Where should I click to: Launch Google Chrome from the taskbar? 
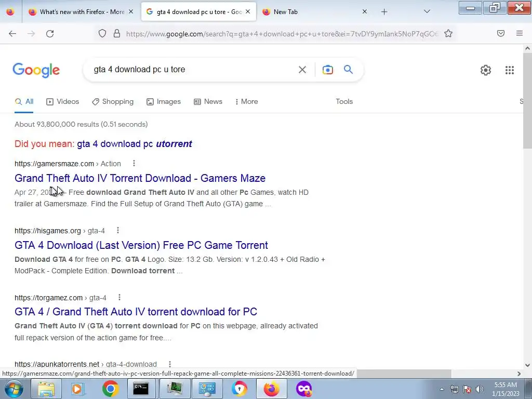click(110, 389)
